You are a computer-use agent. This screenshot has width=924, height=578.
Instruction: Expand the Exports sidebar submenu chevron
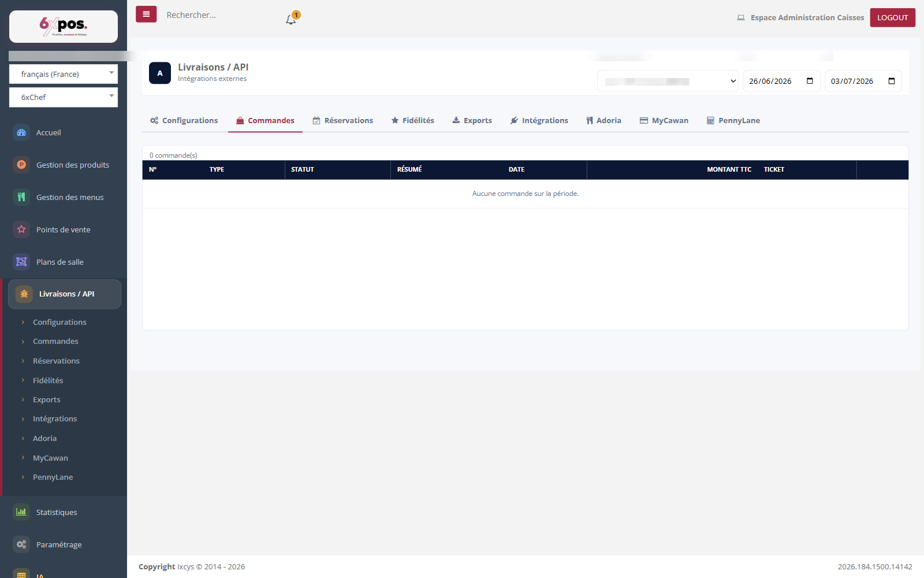(x=23, y=400)
